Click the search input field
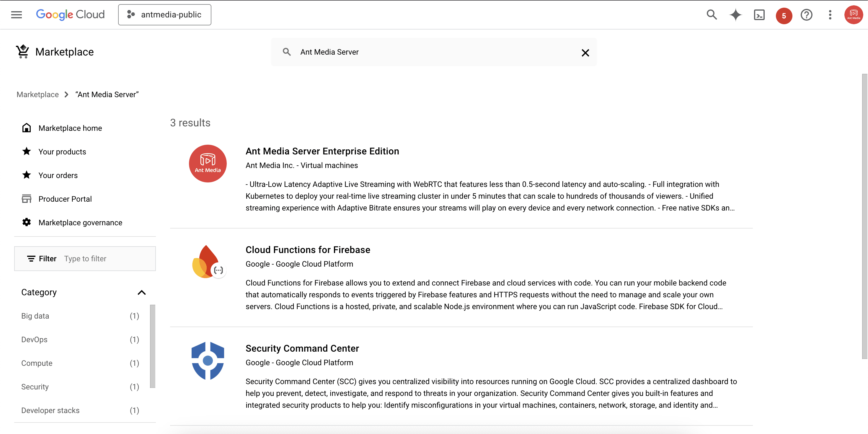Viewport: 868px width, 434px height. [x=433, y=52]
